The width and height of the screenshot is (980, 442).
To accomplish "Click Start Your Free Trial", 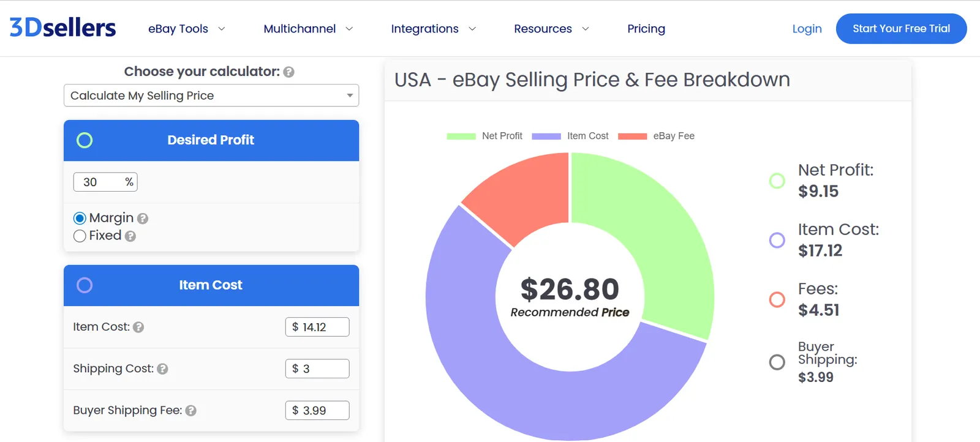I will 901,28.
